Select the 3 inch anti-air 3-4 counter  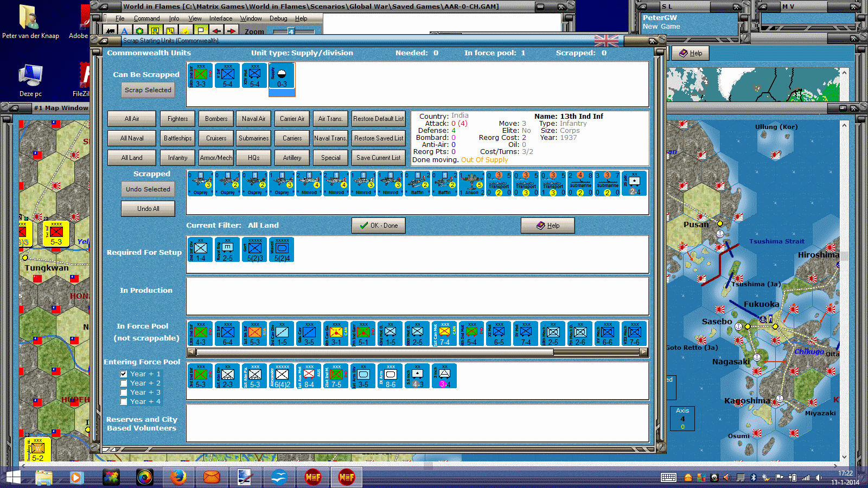[x=444, y=376]
